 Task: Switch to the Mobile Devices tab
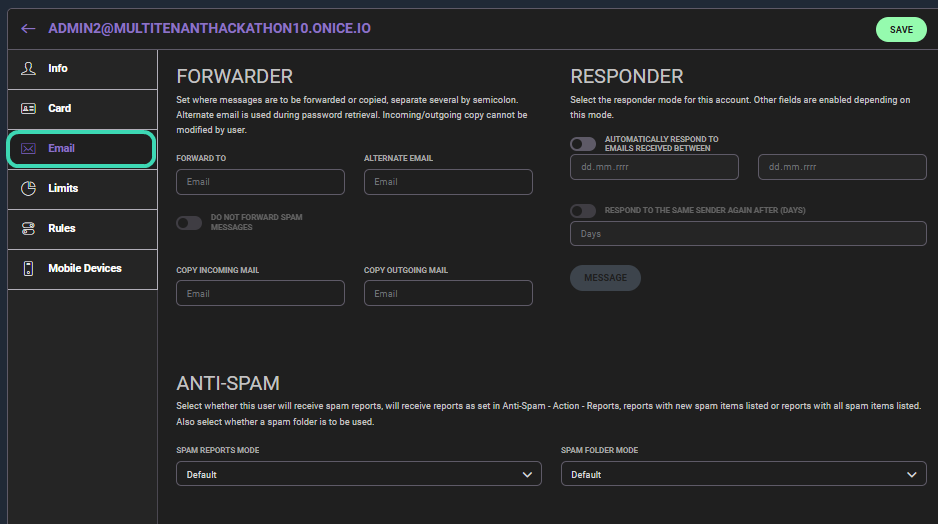click(x=84, y=269)
